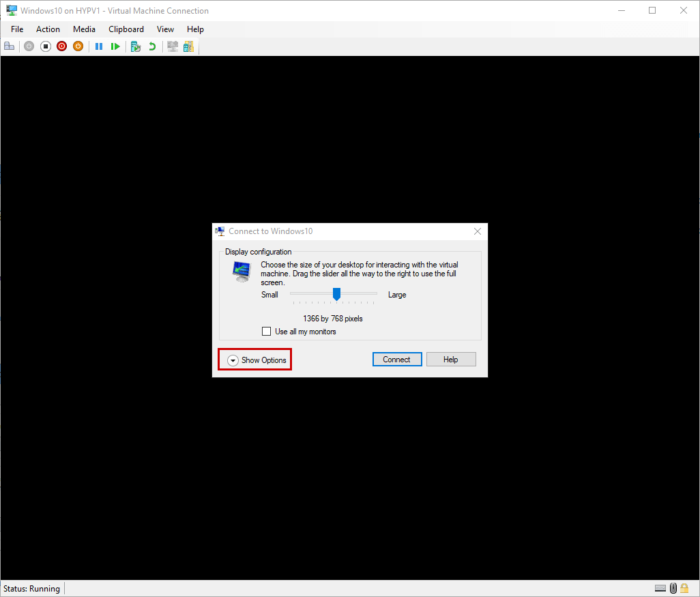This screenshot has width=700, height=597.
Task: Click the Small label beside the slider
Action: pyautogui.click(x=269, y=295)
